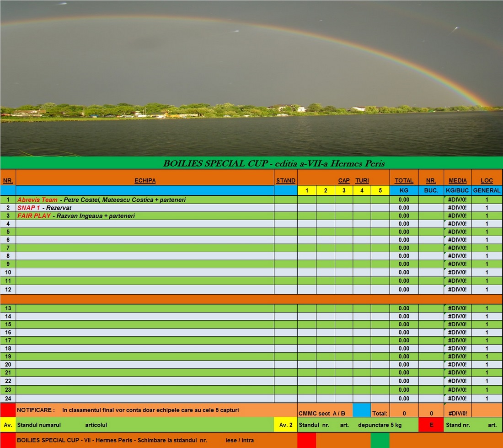Image resolution: width=503 pixels, height=448 pixels.
Task: Select the #DIV/0! cell in row 12
Action: pyautogui.click(x=457, y=290)
